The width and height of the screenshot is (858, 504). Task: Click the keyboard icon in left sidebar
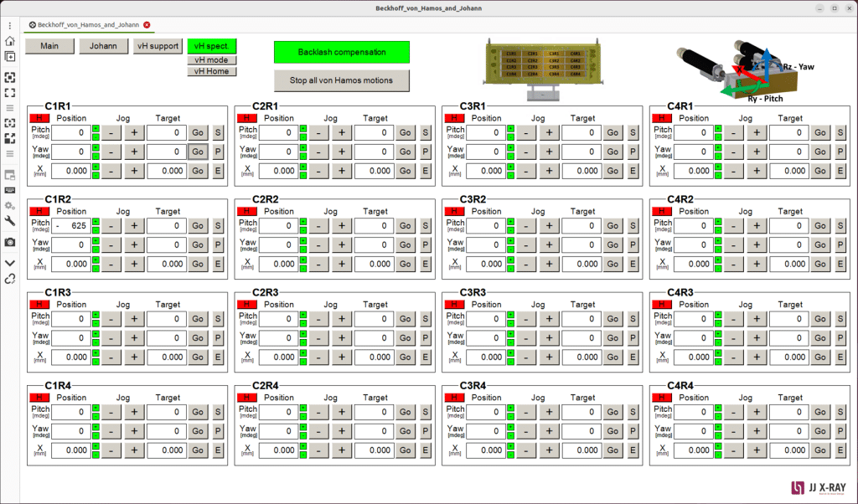(10, 190)
